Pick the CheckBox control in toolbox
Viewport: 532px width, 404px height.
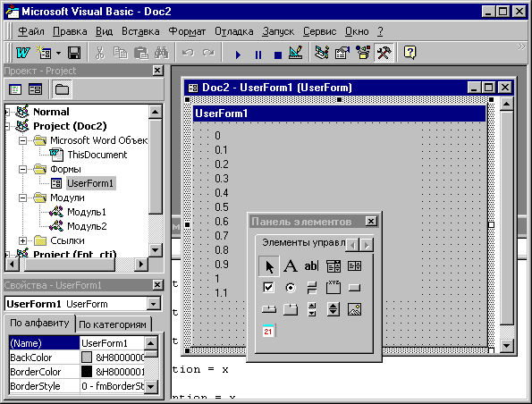268,288
